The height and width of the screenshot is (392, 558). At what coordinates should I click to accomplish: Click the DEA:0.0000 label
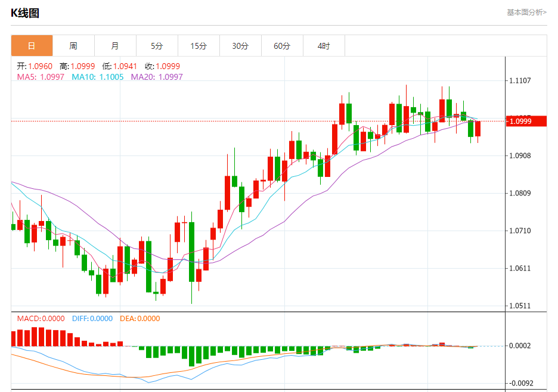click(x=140, y=318)
